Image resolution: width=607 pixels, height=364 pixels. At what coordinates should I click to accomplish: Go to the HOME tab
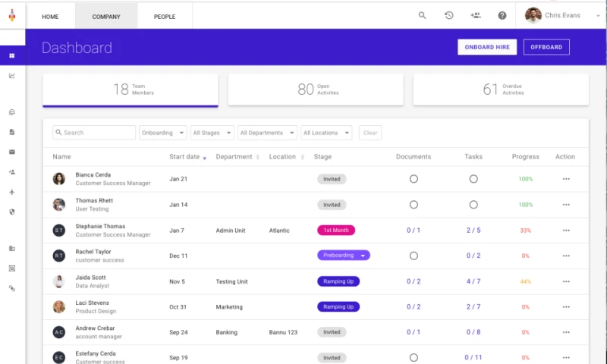[x=50, y=17]
